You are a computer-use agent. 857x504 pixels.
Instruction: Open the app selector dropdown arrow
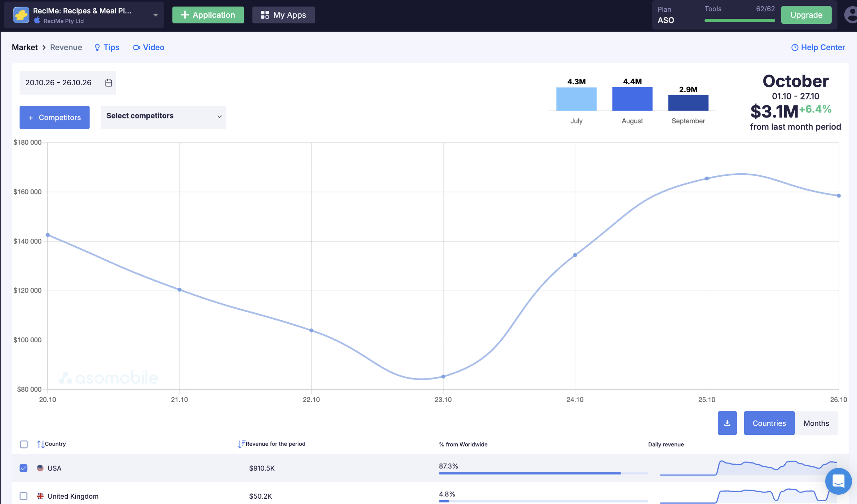point(155,15)
